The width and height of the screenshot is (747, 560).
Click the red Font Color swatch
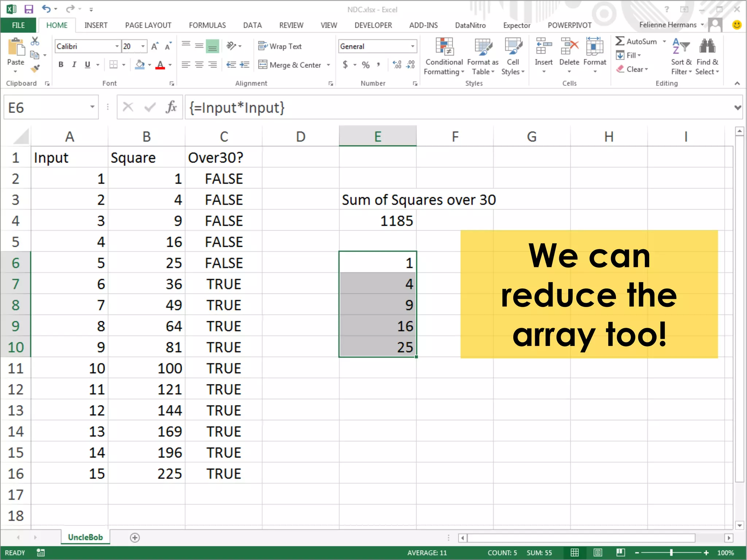tap(160, 65)
